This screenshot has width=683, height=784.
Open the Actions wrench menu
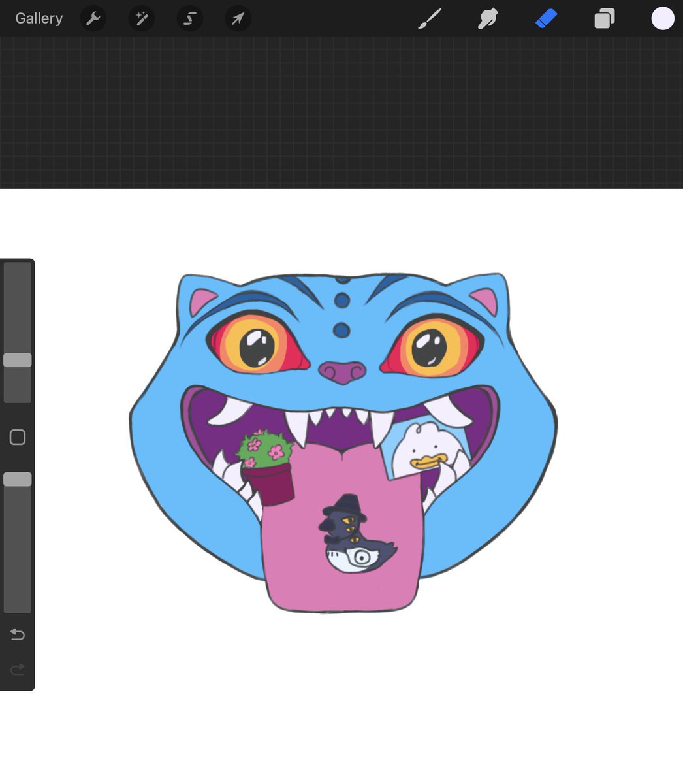[93, 18]
